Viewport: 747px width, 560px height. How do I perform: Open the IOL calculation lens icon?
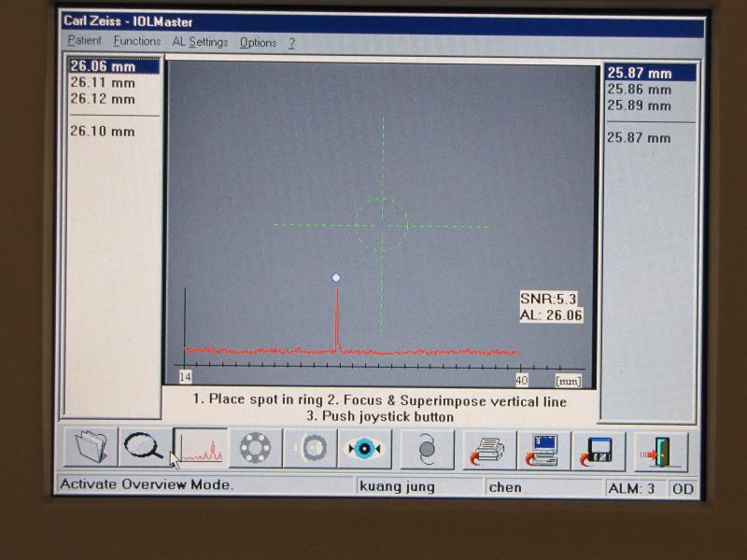[428, 450]
